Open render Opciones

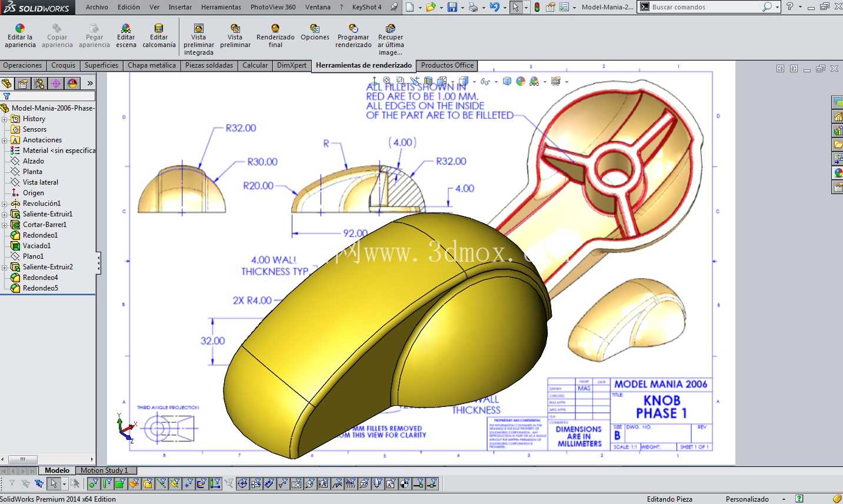315,33
